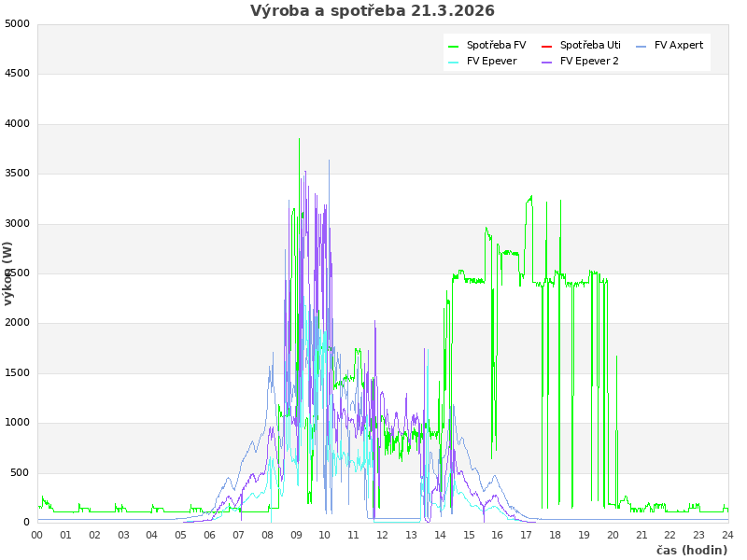747x560 pixels.
Task: Click the blue FV Axpert legend swatch
Action: [641, 46]
